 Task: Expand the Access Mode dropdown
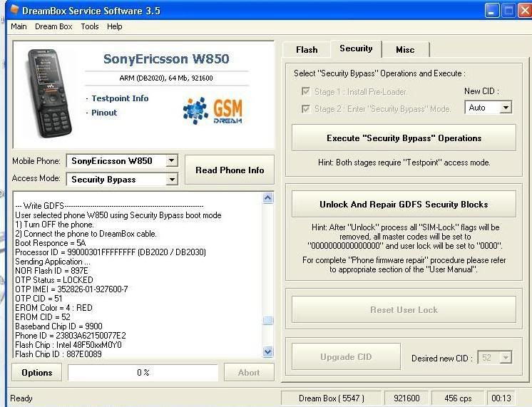(x=172, y=179)
